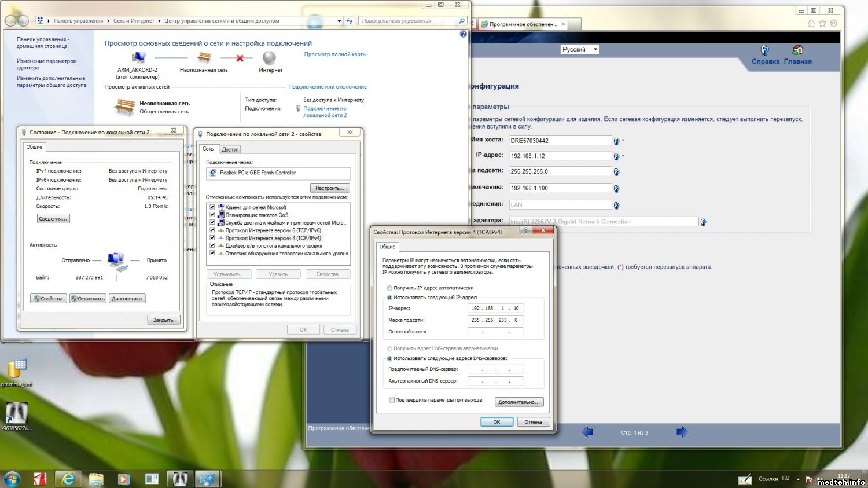Open Internet Explorer from the taskbar
This screenshot has width=868, height=488.
[68, 479]
